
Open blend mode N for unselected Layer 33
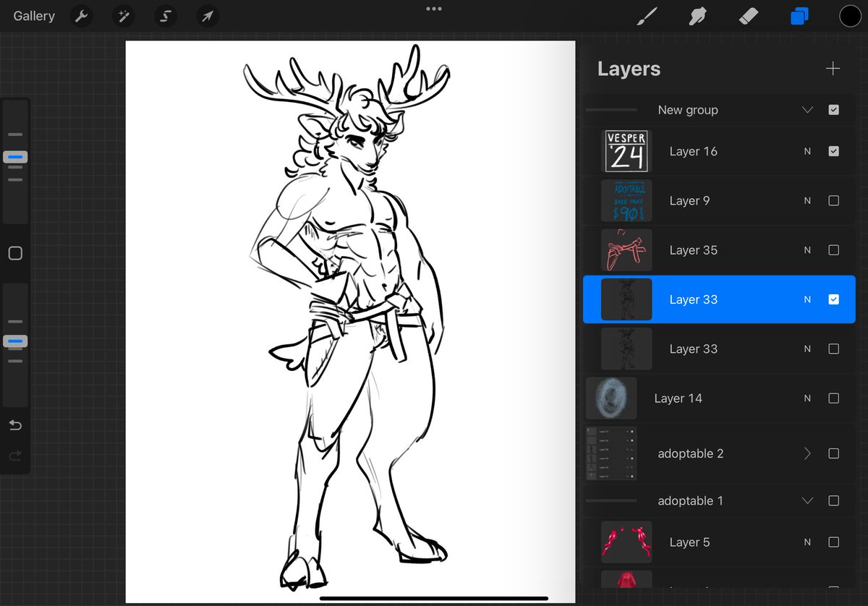tap(807, 349)
